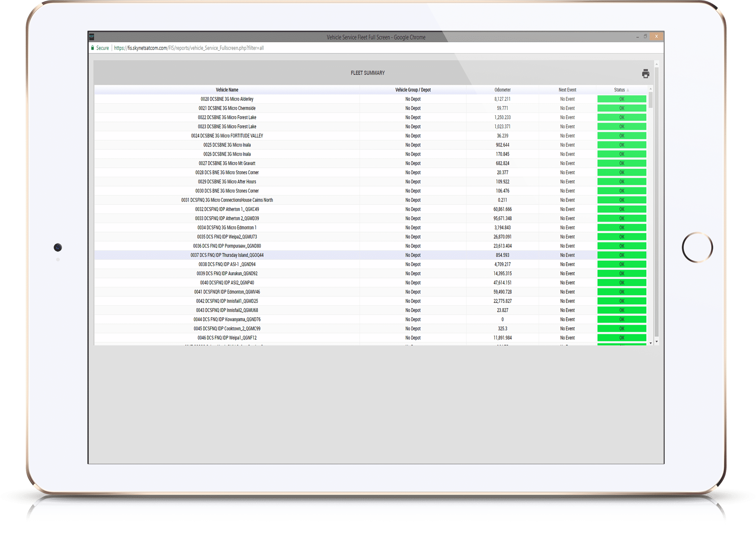
Task: Select row 0021 DCSBNE 3G Micro Chermside
Action: [x=370, y=108]
